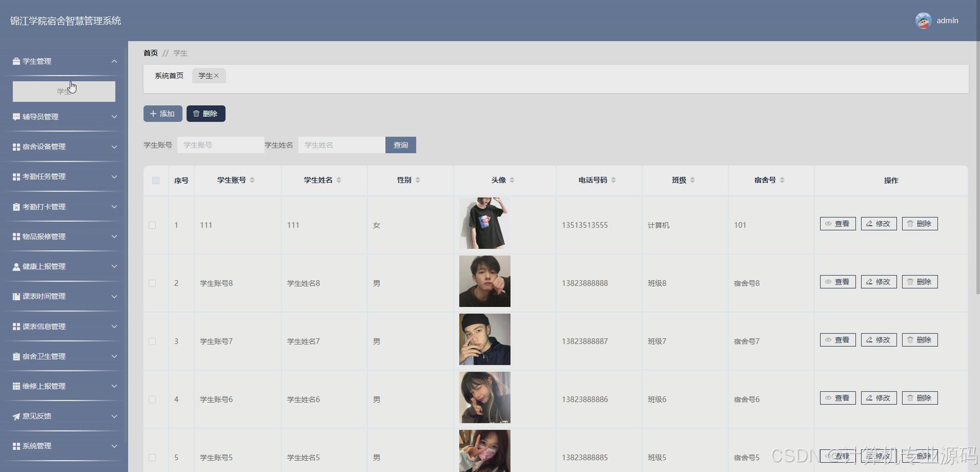This screenshot has width=980, height=472.
Task: Click the 查询 search button
Action: [401, 145]
